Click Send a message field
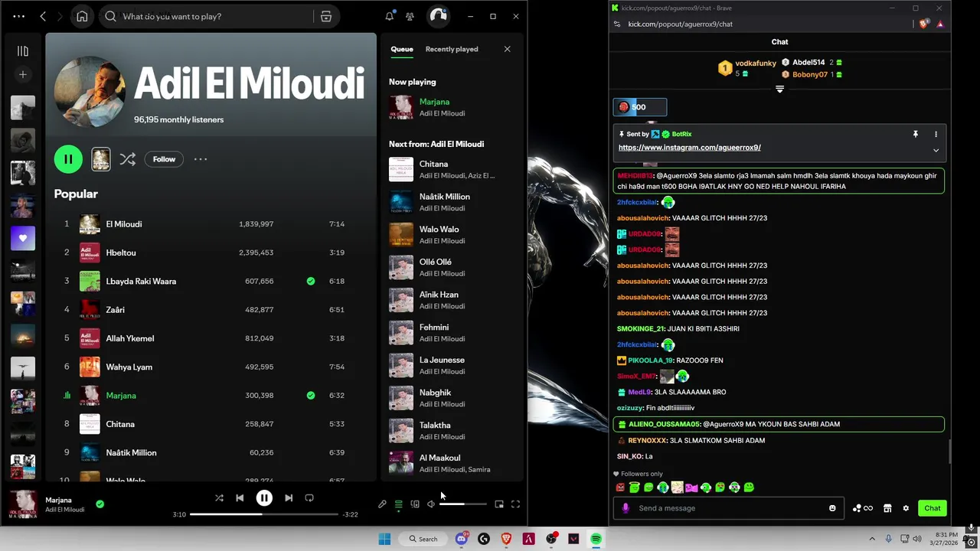 [728, 508]
